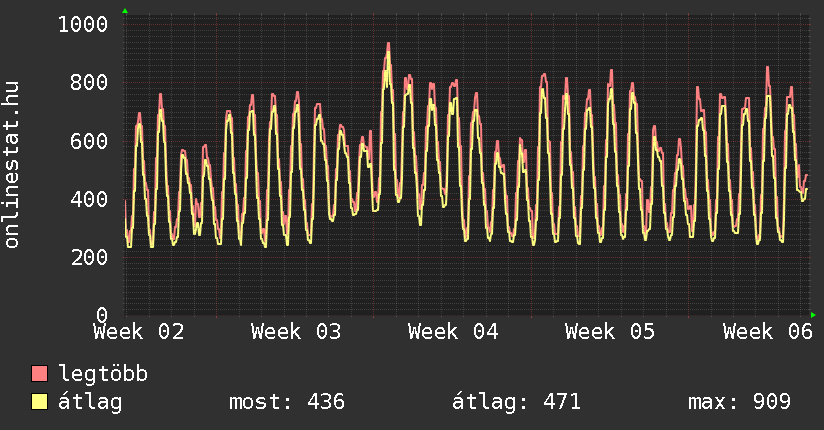Select the Week 04 axis label
The width and height of the screenshot is (824, 430).
click(x=453, y=331)
